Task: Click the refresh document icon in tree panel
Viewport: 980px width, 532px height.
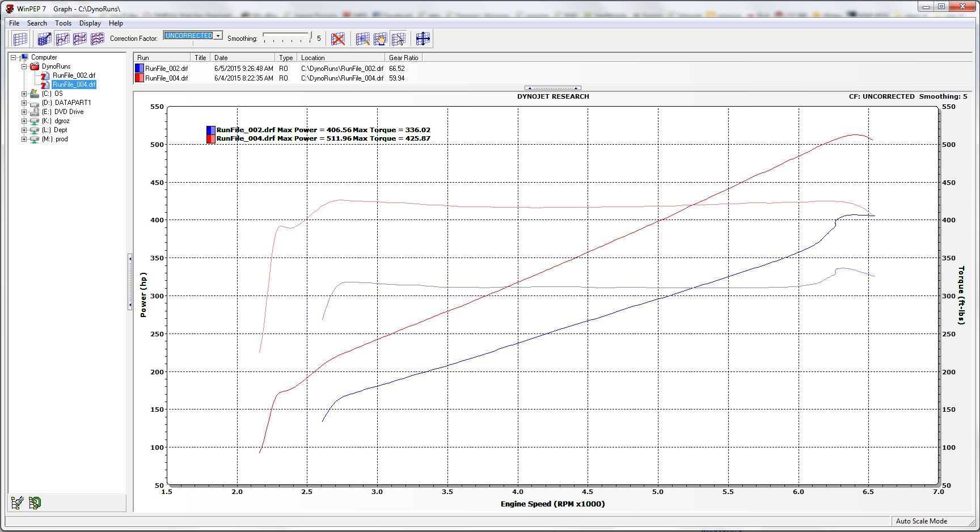Action: tap(35, 503)
